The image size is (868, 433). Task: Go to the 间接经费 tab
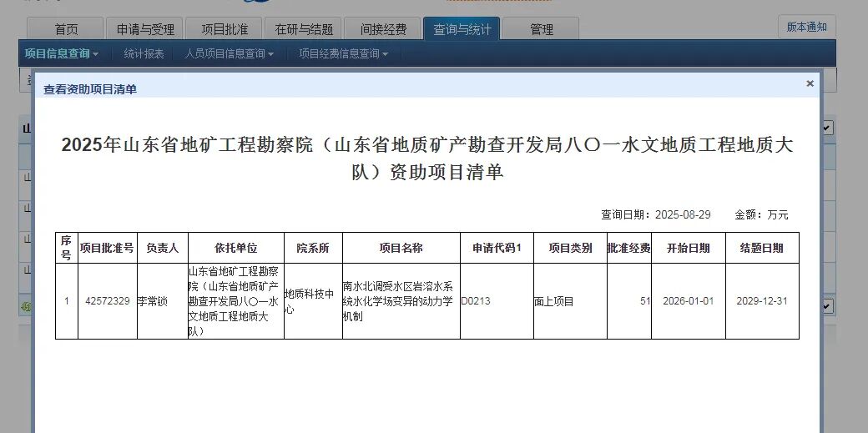point(383,29)
